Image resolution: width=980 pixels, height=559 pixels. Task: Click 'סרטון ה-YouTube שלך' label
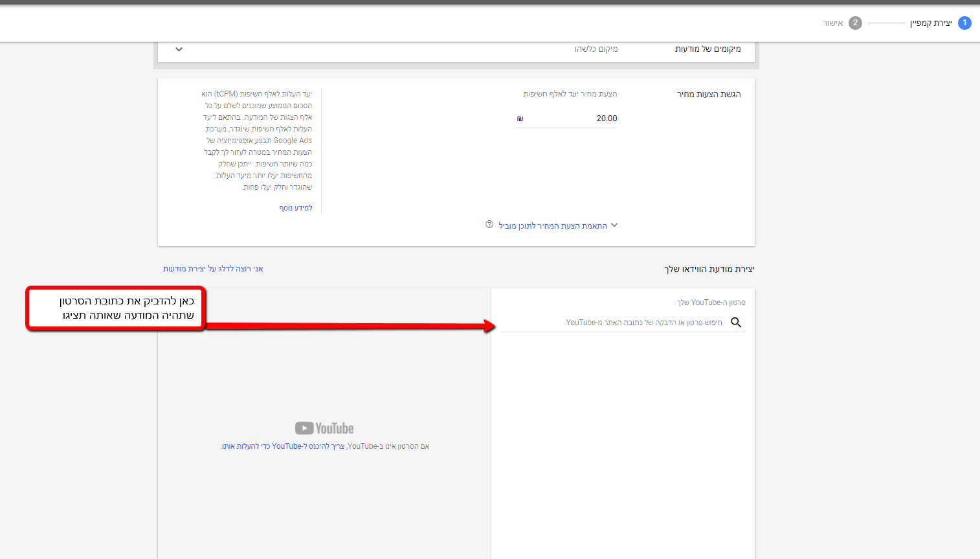tap(711, 302)
